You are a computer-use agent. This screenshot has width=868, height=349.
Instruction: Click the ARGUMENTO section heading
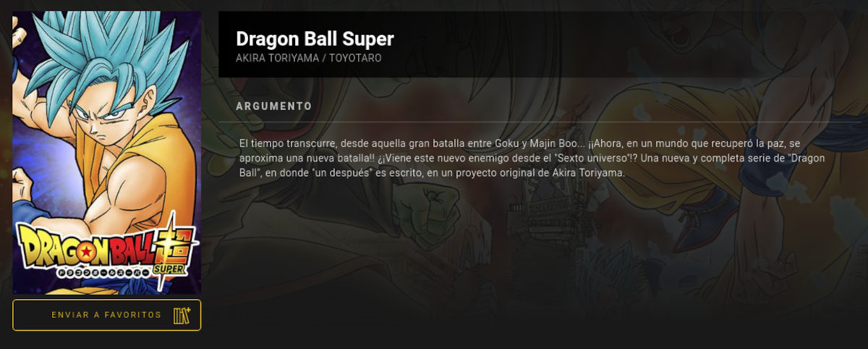click(274, 106)
